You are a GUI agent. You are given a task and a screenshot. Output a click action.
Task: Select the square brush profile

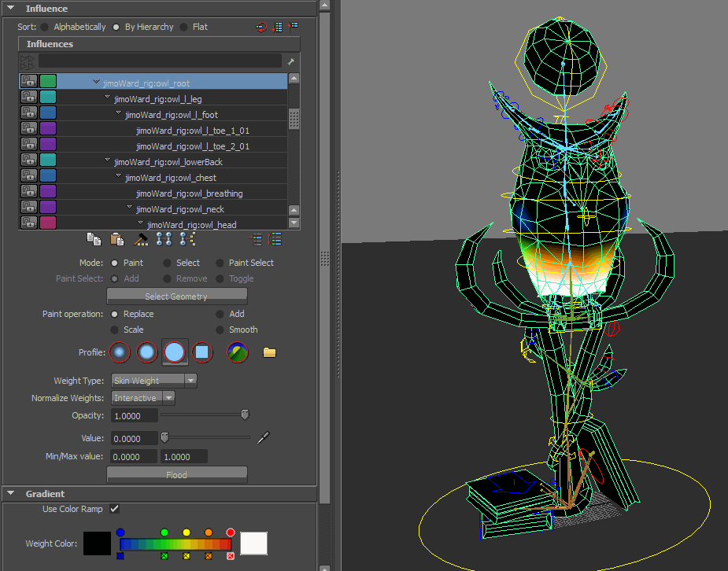click(x=202, y=352)
